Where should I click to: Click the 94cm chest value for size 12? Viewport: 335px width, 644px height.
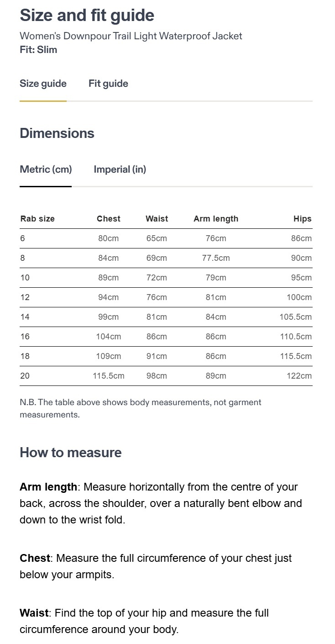point(109,297)
